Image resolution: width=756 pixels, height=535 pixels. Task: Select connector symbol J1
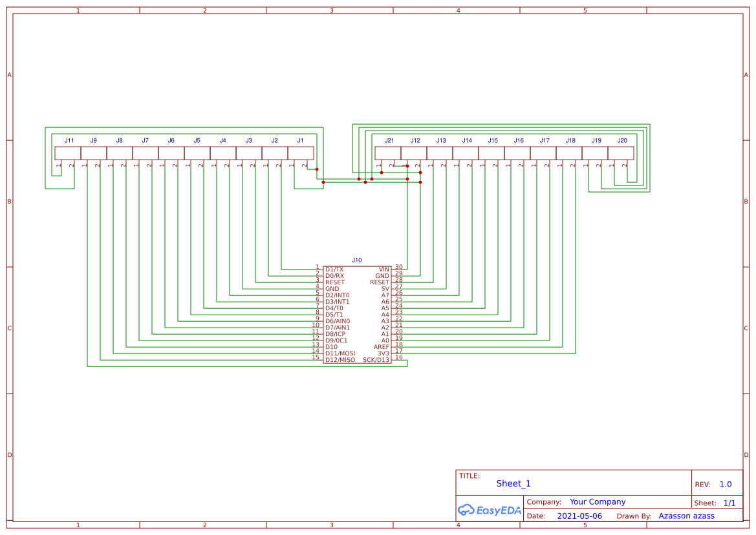click(x=300, y=152)
